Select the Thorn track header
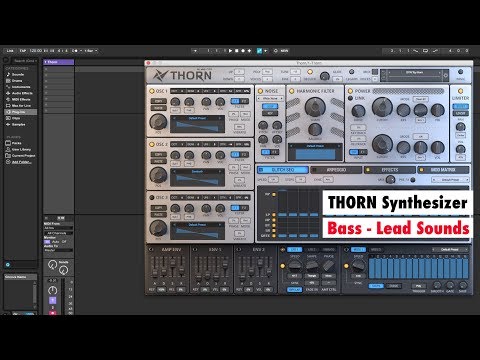 (x=58, y=62)
